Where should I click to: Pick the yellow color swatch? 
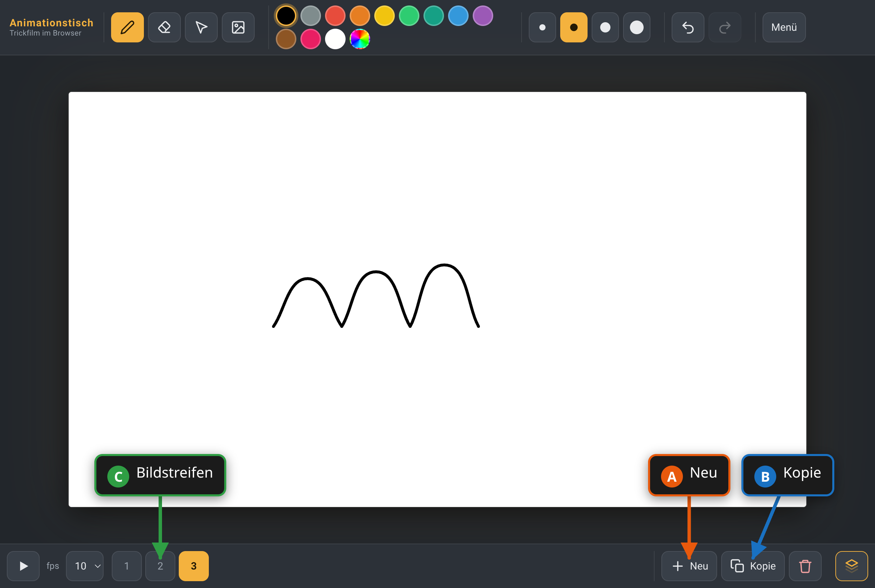coord(384,16)
